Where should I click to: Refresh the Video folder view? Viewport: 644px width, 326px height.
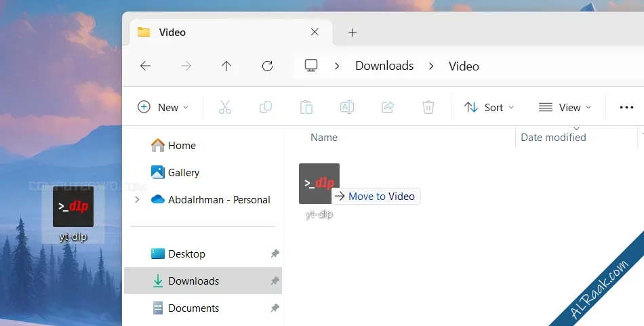pos(267,66)
